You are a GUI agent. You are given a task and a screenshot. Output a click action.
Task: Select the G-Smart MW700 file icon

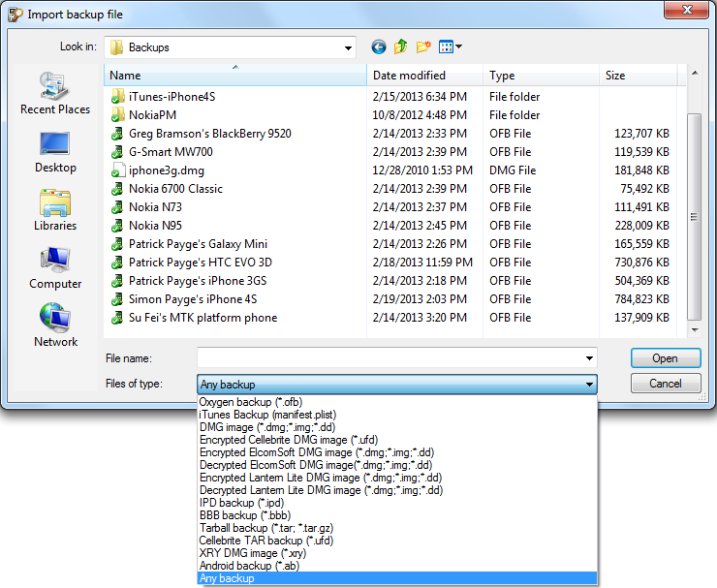[117, 152]
